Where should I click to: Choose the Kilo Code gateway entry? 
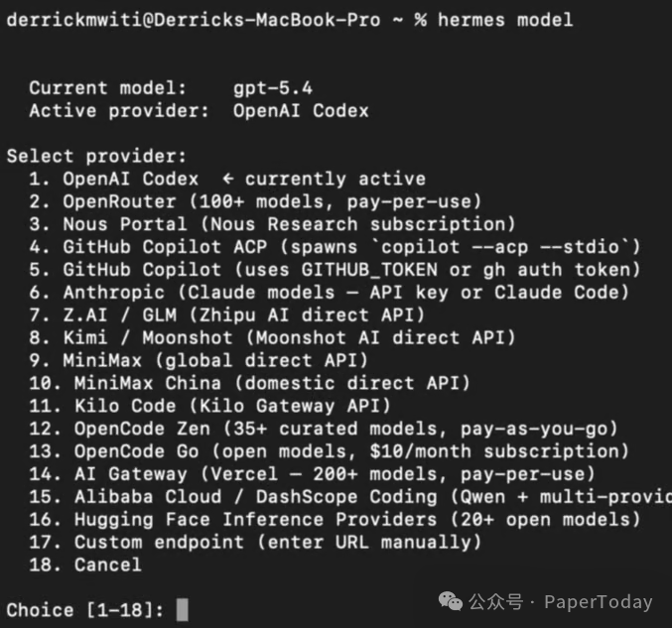(x=232, y=406)
